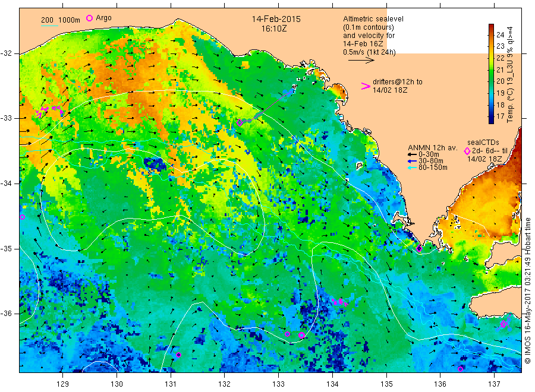Click the magenta drifter track cluster near 134E 35.8S
Screen dimensions: 535x392
340,302
